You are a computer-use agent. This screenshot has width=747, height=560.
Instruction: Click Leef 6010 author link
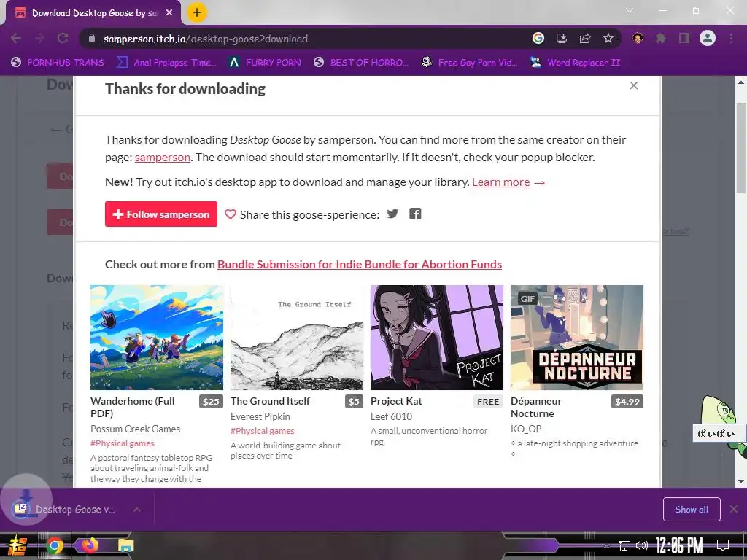tap(391, 416)
